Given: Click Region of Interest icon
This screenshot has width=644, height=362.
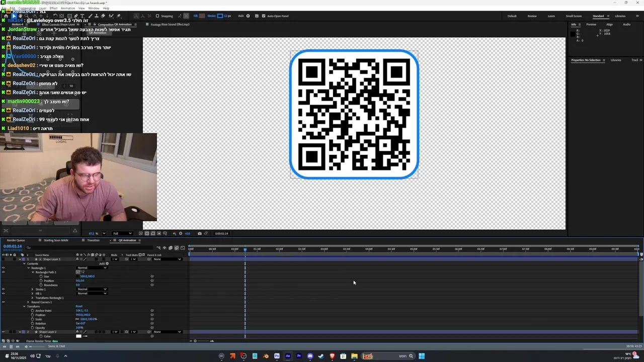Looking at the screenshot, I should pos(159,233).
